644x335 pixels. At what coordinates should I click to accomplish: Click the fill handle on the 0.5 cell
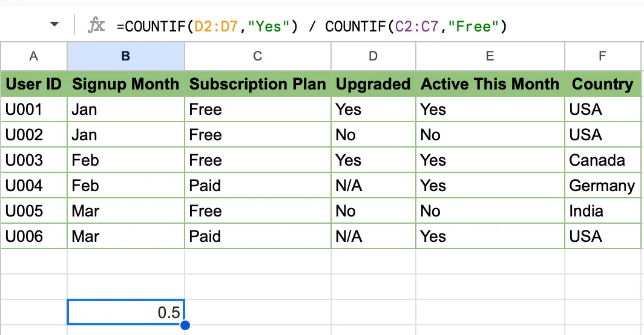185,325
